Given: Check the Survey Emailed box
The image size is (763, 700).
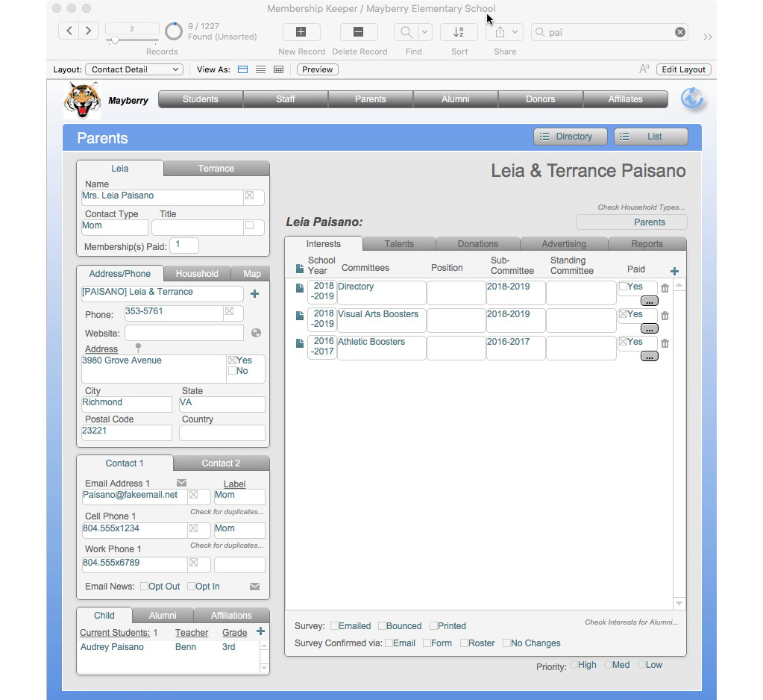Looking at the screenshot, I should pos(334,626).
